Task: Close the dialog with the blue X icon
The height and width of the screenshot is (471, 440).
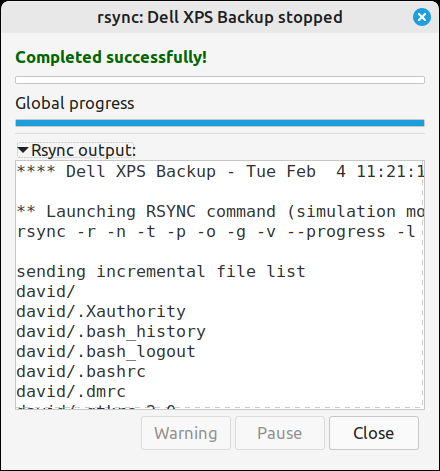Action: tap(422, 17)
